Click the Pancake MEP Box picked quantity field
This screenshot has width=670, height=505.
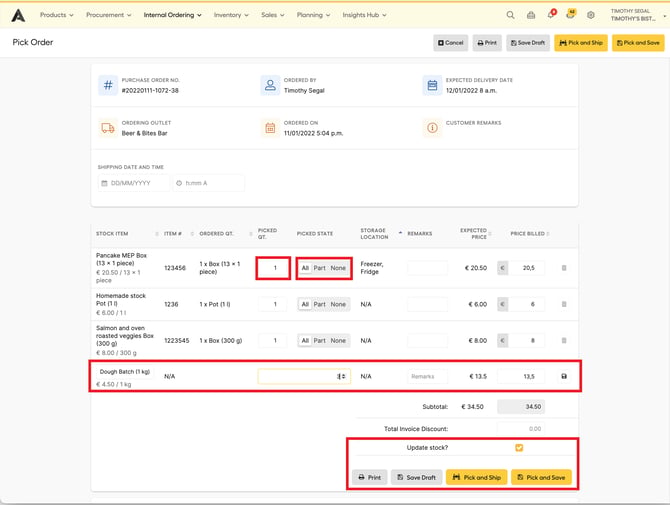click(x=273, y=268)
